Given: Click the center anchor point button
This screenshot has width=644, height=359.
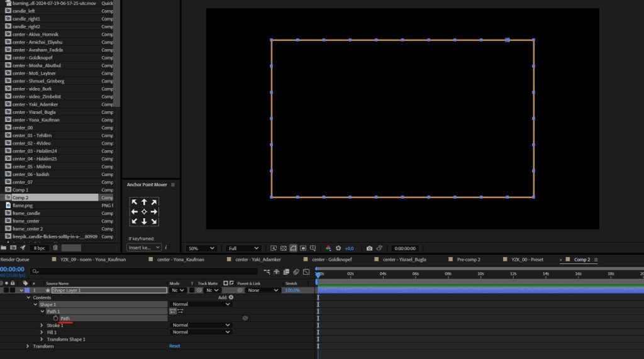Looking at the screenshot, I should coord(144,212).
